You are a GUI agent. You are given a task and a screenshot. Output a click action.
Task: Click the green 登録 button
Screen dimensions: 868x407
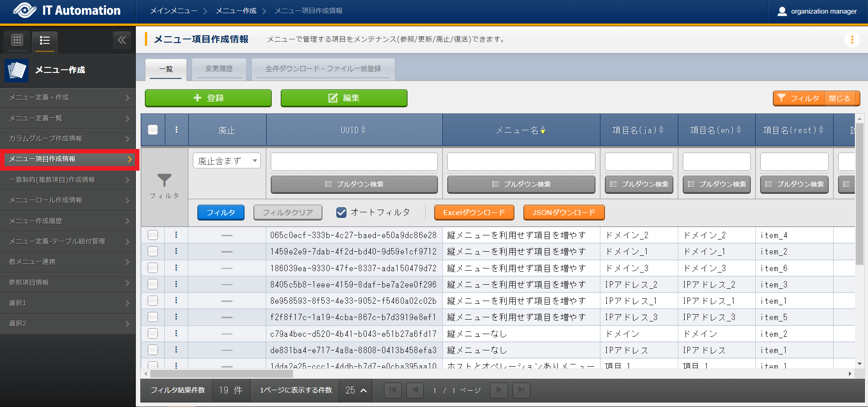click(x=208, y=98)
